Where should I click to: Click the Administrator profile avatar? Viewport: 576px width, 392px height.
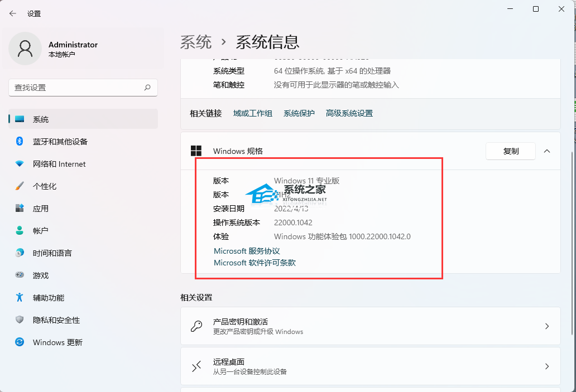click(x=25, y=49)
